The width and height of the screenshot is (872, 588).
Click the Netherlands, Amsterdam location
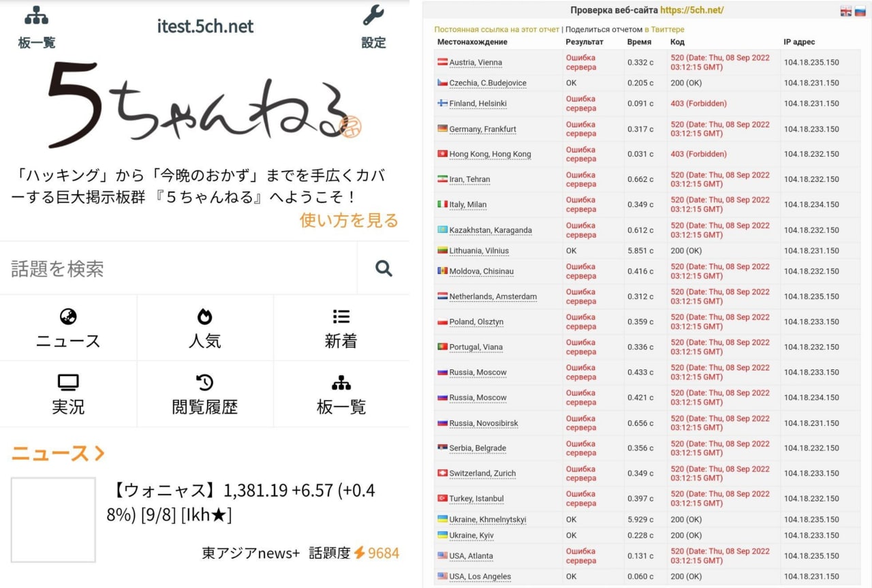click(x=493, y=297)
